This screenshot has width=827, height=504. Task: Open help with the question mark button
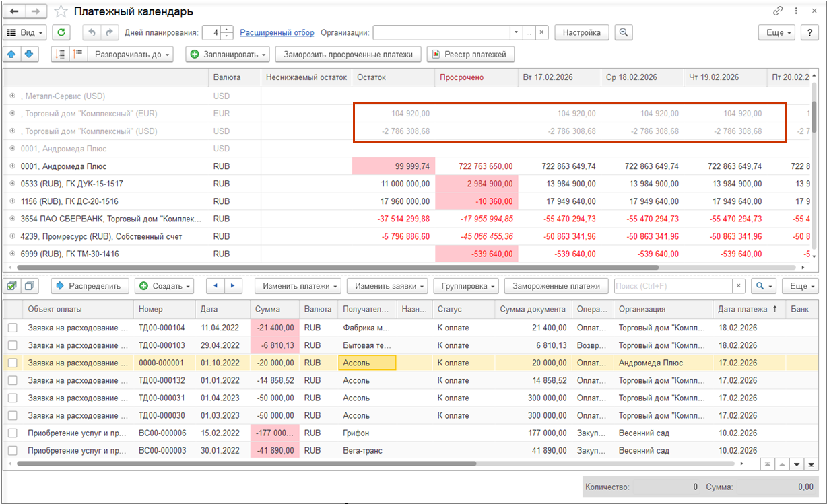point(809,32)
